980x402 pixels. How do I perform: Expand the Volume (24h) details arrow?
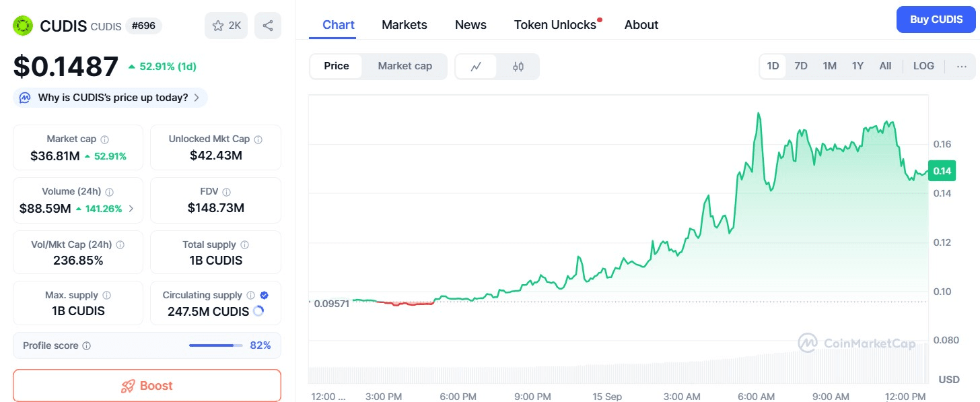coord(131,209)
